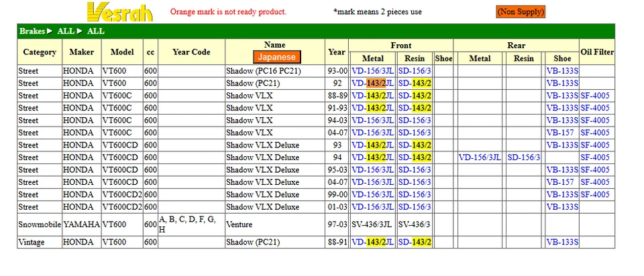The height and width of the screenshot is (276, 644).
Task: Go to the Brakes breadcrumb
Action: click(32, 31)
